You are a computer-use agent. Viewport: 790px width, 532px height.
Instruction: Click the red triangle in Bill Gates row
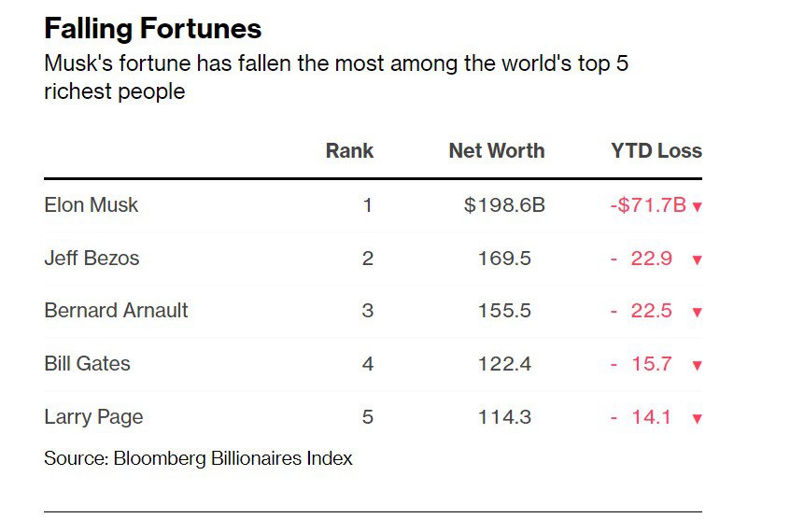click(698, 366)
